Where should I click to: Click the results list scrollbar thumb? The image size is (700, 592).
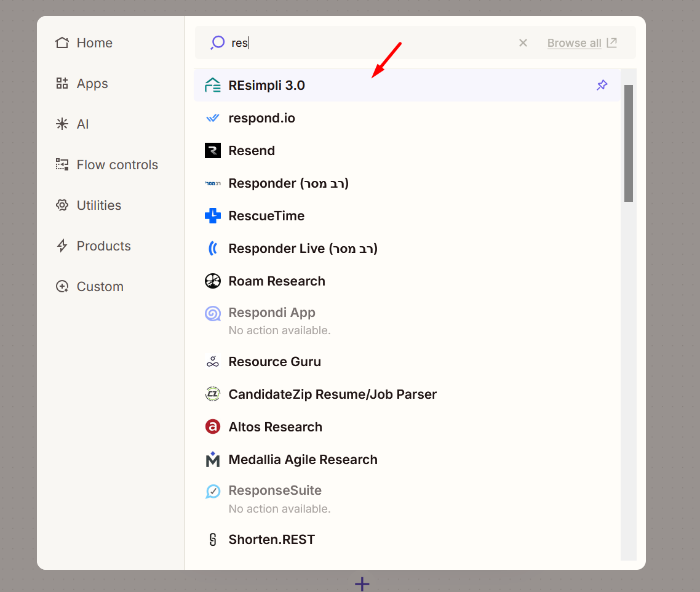coord(629,143)
